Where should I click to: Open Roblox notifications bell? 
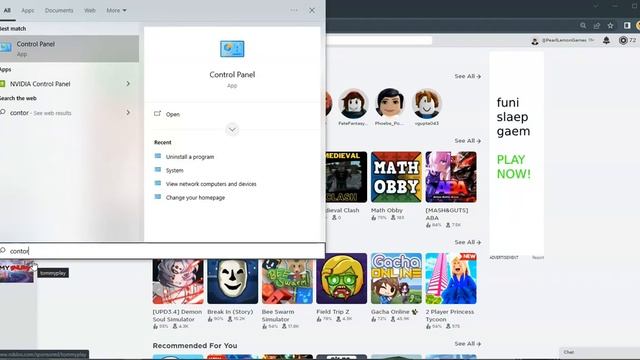point(607,40)
